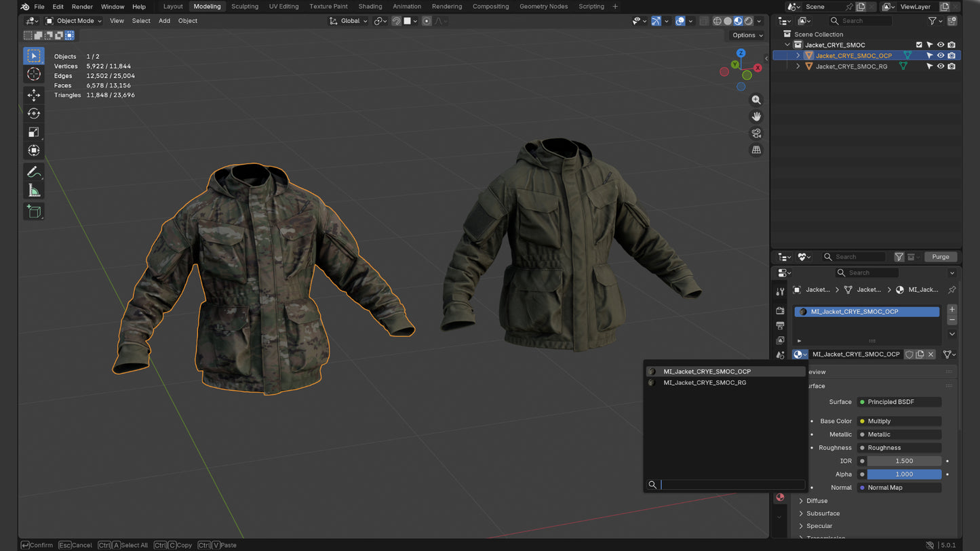980x551 pixels.
Task: Open the Render menu
Action: tap(82, 7)
